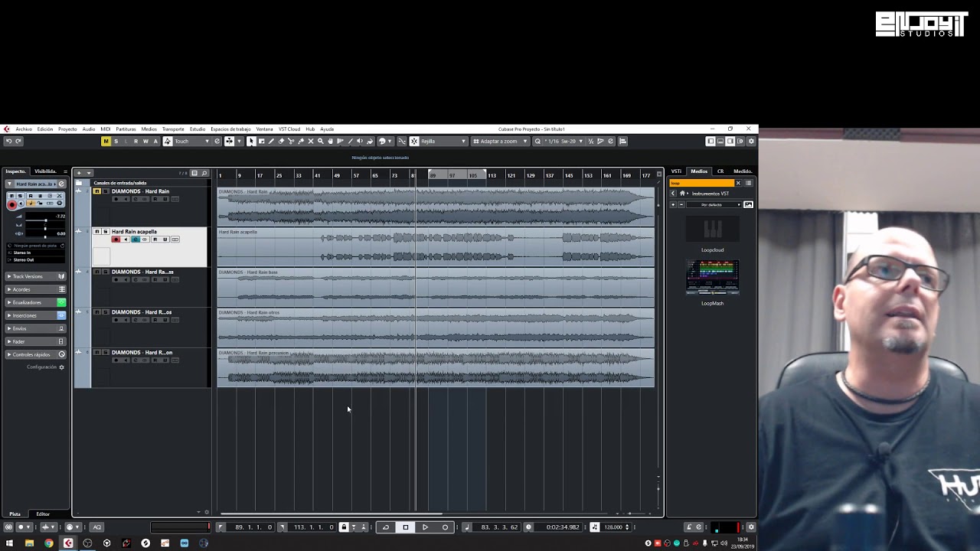This screenshot has height=551, width=980.
Task: Click the Stereo Out output routing
Action: (36, 259)
